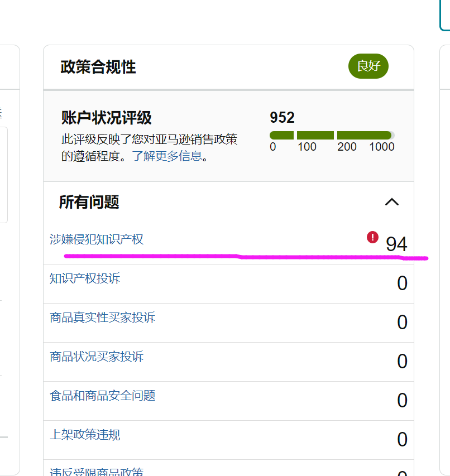Click the 0 count for 商品状况买家投诉
450x476 pixels.
point(402,361)
